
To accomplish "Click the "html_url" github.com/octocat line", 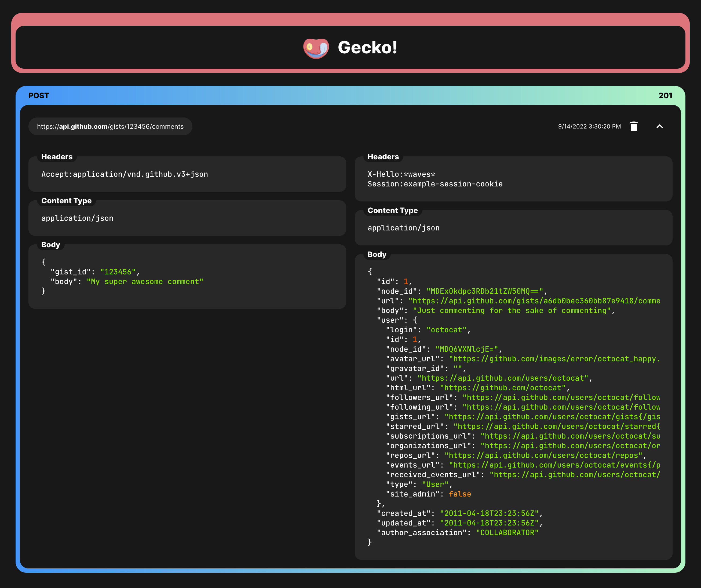I will click(x=478, y=388).
